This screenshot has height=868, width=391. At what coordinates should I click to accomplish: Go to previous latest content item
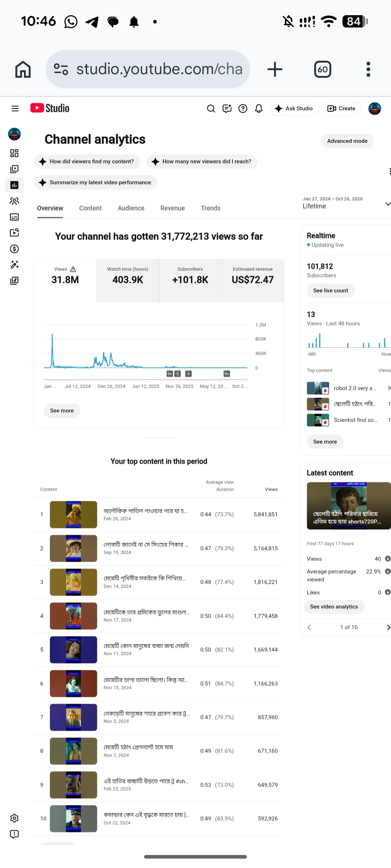309,627
